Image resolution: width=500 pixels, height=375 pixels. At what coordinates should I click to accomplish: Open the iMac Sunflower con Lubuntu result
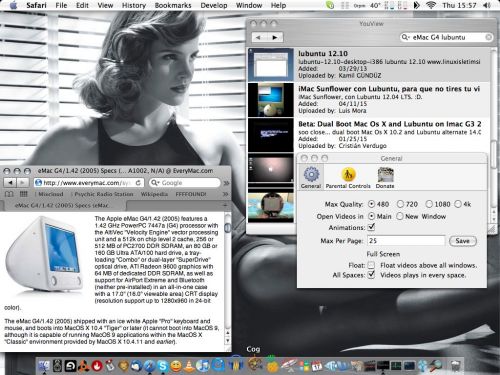tap(369, 99)
